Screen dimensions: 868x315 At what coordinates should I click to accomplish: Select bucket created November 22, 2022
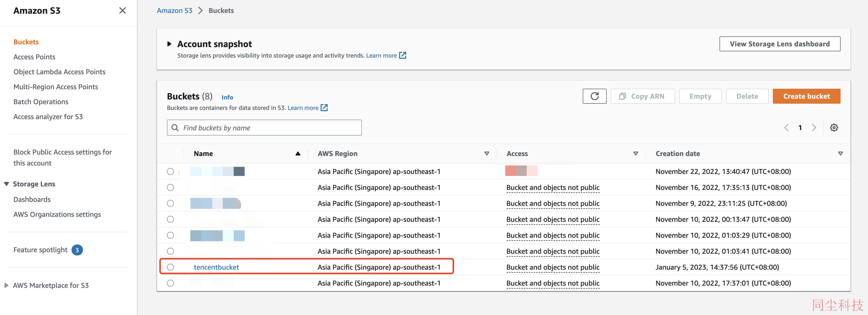click(170, 171)
